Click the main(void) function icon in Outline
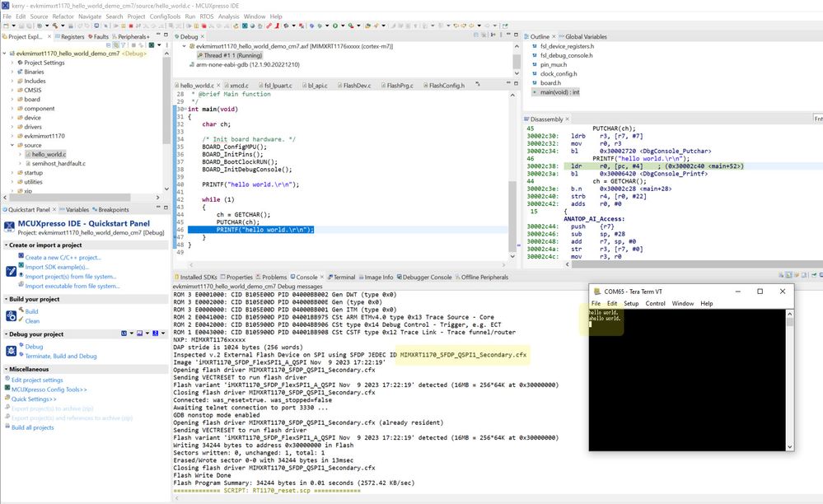The width and height of the screenshot is (823, 504). [x=535, y=92]
